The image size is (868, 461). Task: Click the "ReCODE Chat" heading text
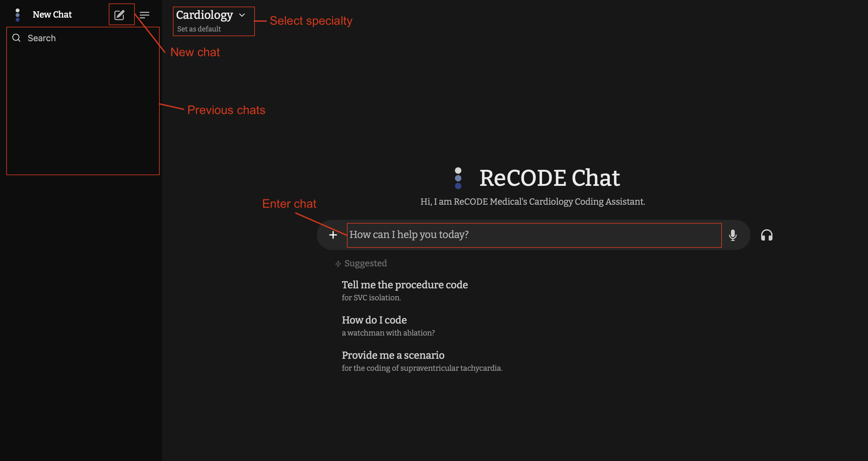pyautogui.click(x=549, y=178)
